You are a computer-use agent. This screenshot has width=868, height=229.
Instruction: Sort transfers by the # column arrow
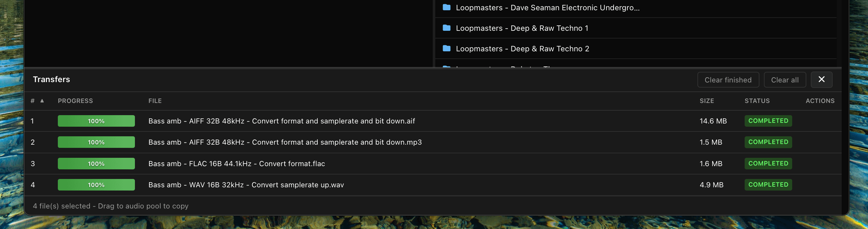[42, 100]
